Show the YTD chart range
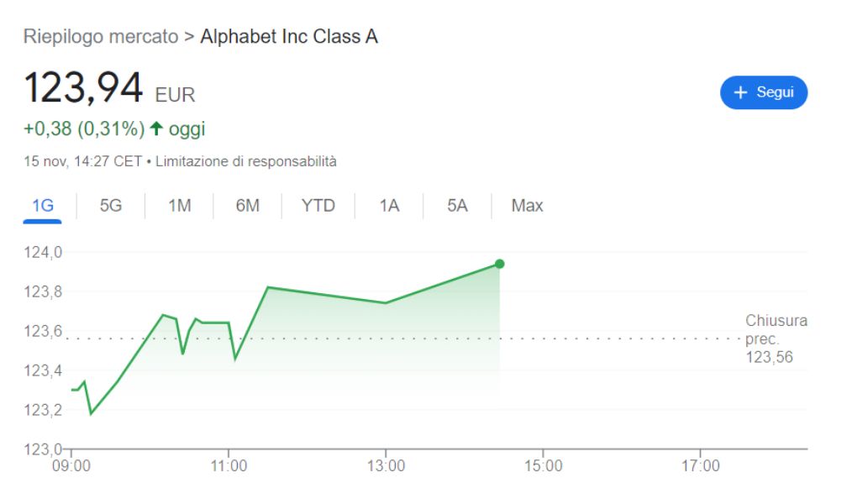Screen dimensions: 857x504 click(x=318, y=206)
